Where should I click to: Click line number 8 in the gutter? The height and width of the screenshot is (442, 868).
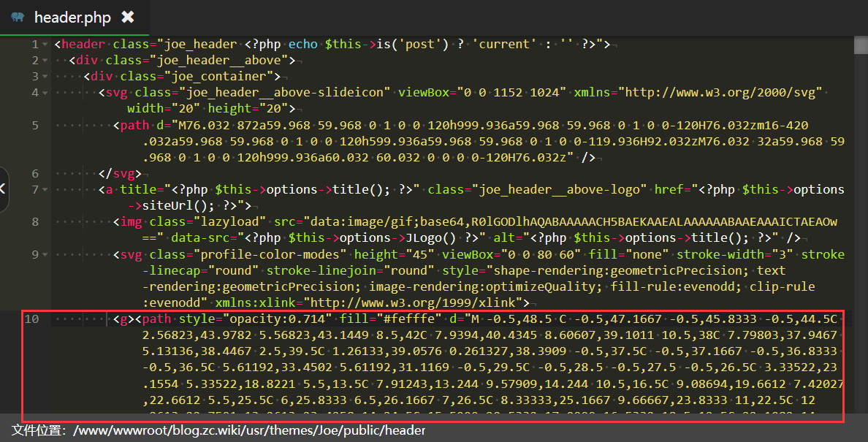[x=35, y=221]
